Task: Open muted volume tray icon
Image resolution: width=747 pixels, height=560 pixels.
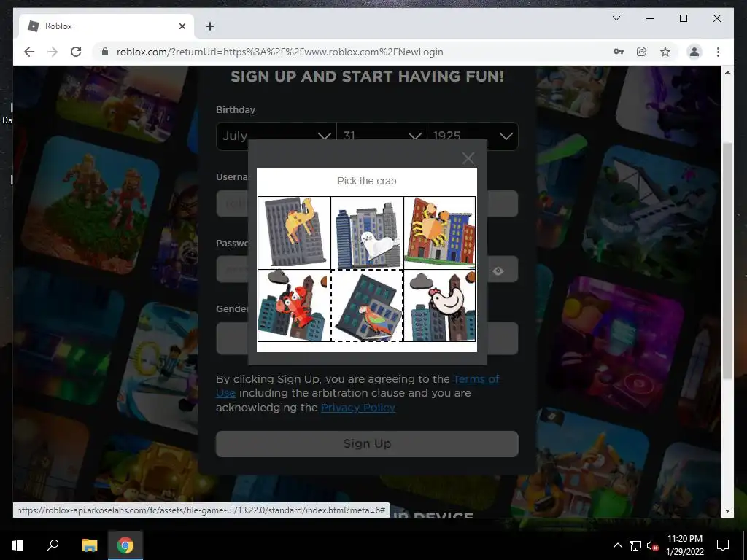Action: click(652, 545)
